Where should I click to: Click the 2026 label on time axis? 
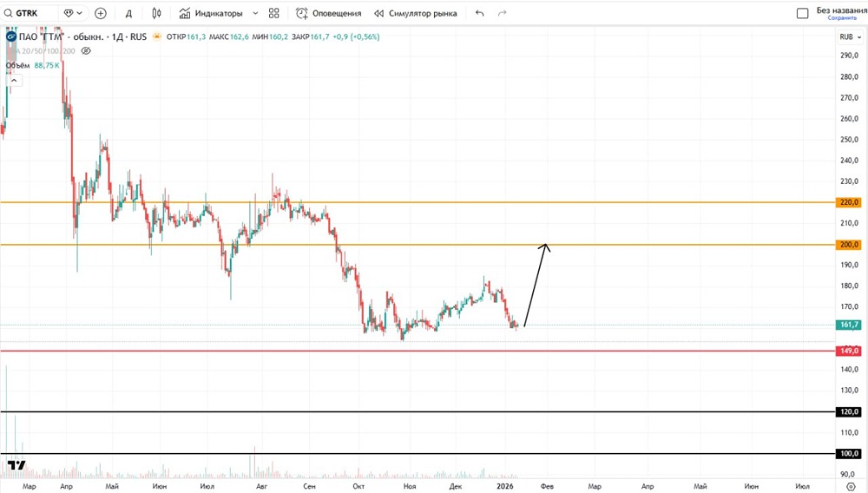(505, 486)
